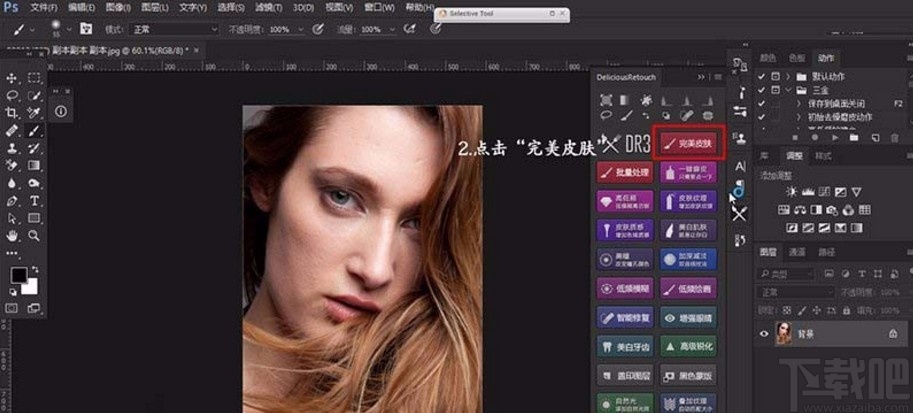Switch to the 通道 tab
This screenshot has width=913, height=413.
[x=797, y=252]
